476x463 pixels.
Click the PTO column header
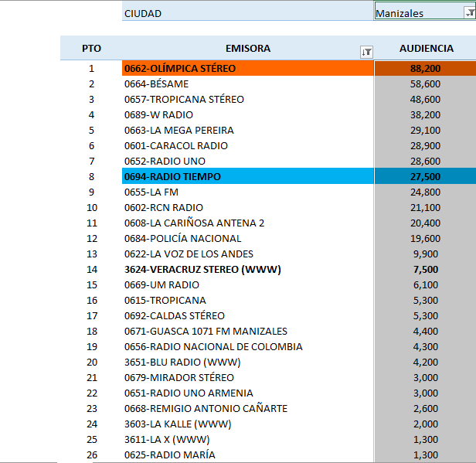coord(91,48)
